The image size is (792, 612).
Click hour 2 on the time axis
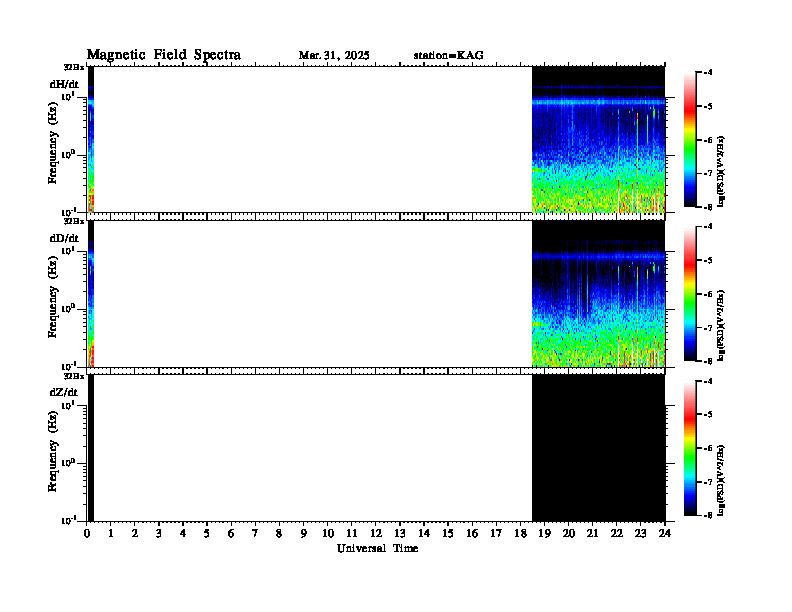135,534
